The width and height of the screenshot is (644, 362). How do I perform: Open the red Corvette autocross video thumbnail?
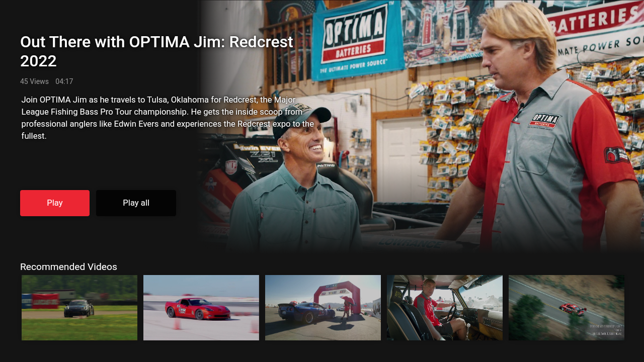pyautogui.click(x=201, y=308)
